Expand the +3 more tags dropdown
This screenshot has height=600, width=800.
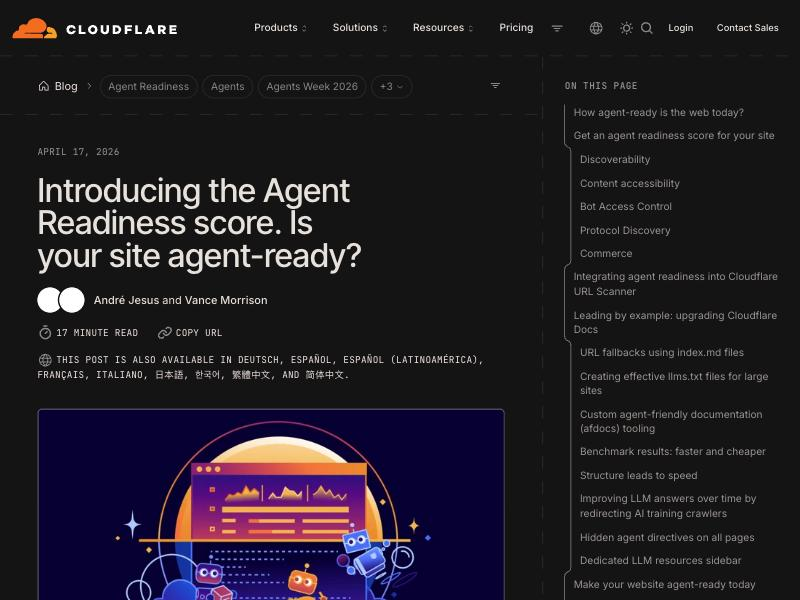click(391, 86)
